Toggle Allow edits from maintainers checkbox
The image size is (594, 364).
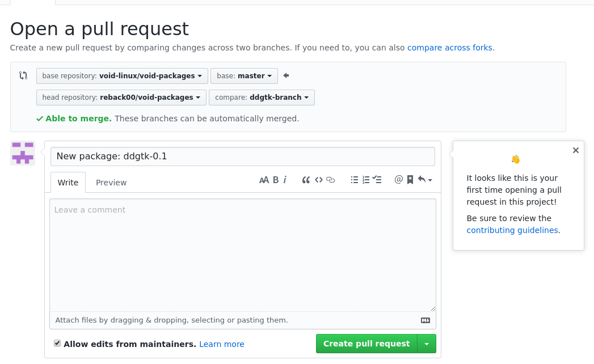[x=57, y=343]
